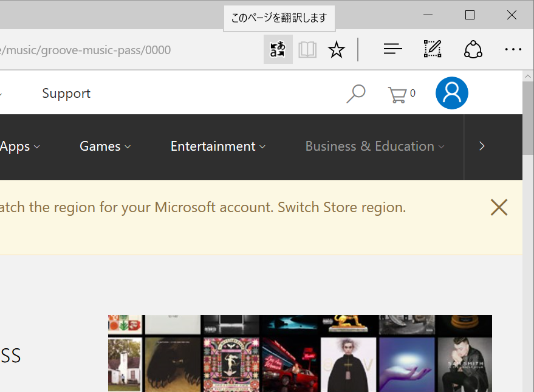The image size is (534, 392).
Task: Click the ornate pink patterned album cover
Action: 231,365
